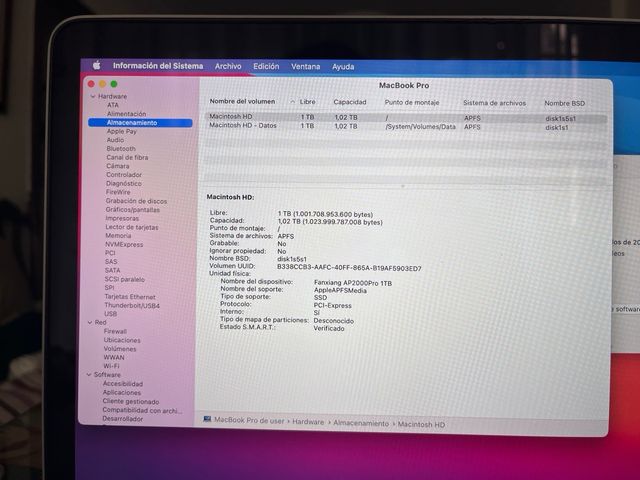Image resolution: width=640 pixels, height=480 pixels.
Task: Select Desarrollador under Software
Action: pyautogui.click(x=122, y=419)
